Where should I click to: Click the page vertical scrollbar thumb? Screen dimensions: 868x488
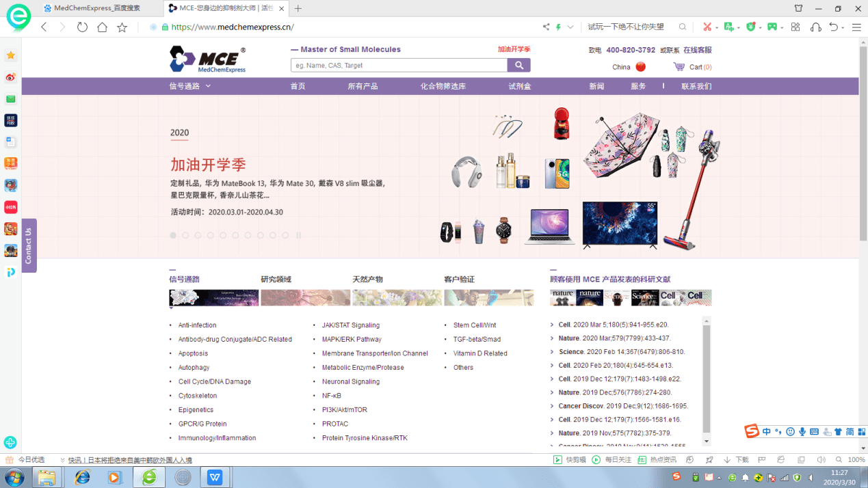[863, 144]
